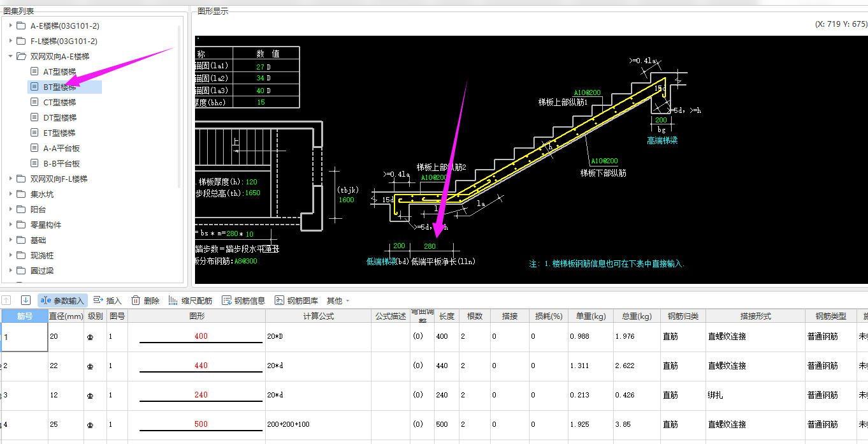This screenshot has width=868, height=444.
Task: Select the BT型楼梯 tree item
Action: pos(60,87)
